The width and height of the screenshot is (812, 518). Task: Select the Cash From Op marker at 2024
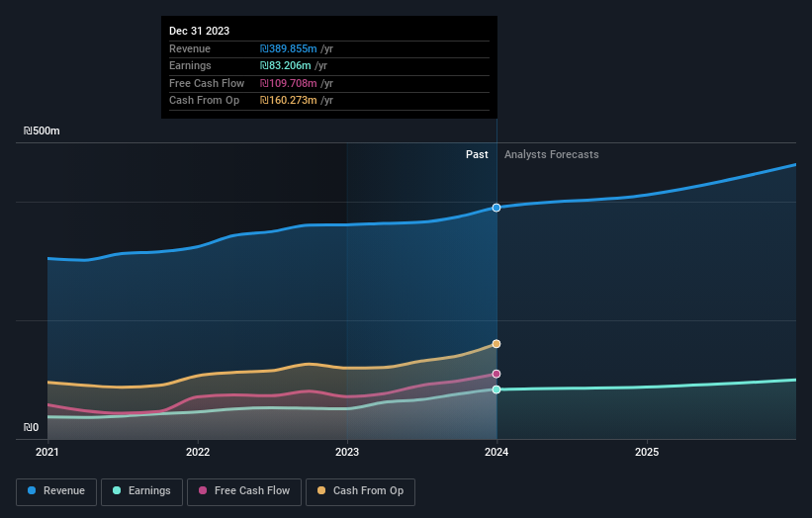pyautogui.click(x=496, y=344)
